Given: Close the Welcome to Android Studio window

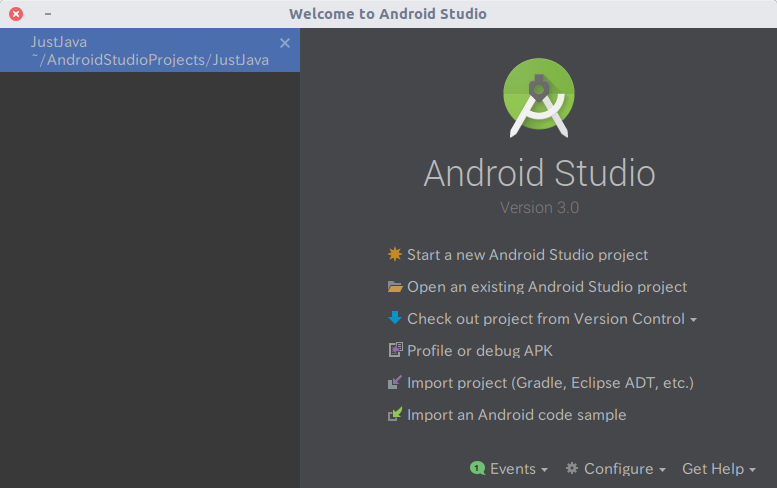Looking at the screenshot, I should (x=16, y=14).
